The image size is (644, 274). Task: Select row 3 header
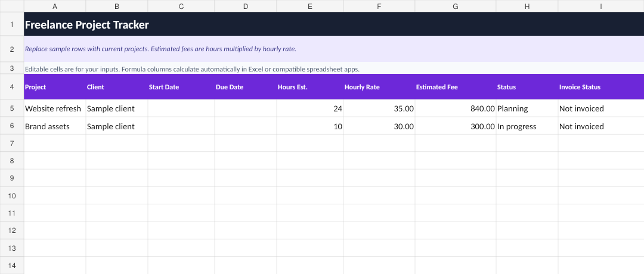point(12,68)
